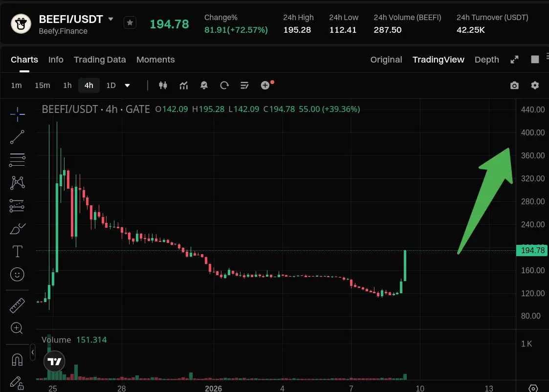This screenshot has height=392, width=549.
Task: Select the XABCD pattern tool
Action: 17,183
